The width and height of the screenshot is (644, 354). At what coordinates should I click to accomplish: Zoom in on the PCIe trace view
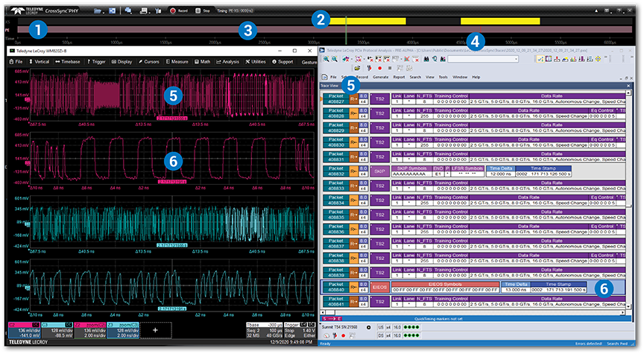tap(326, 59)
